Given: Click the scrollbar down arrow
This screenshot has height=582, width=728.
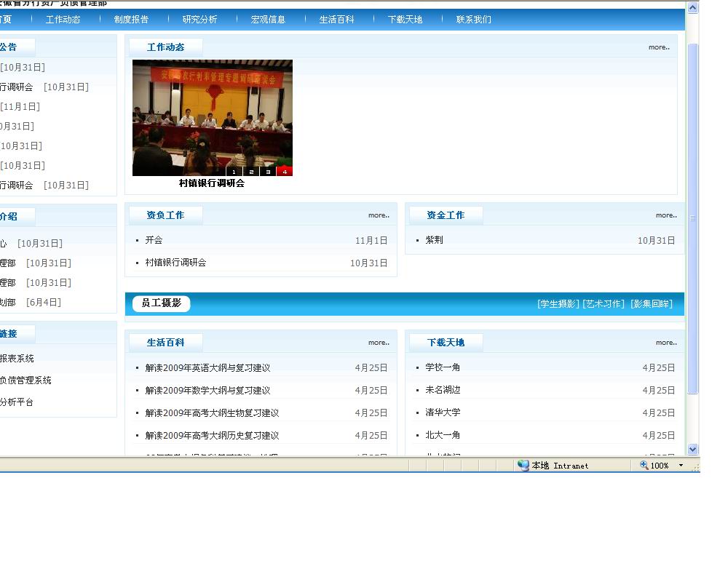Looking at the screenshot, I should [x=692, y=450].
